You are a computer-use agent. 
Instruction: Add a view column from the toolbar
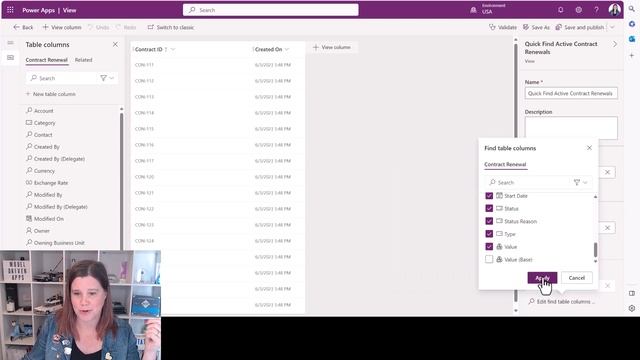[62, 27]
